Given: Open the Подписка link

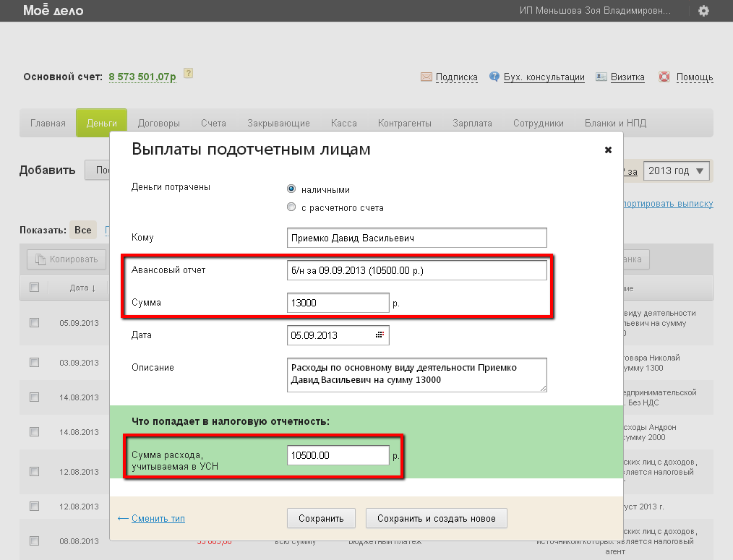Looking at the screenshot, I should pyautogui.click(x=457, y=77).
